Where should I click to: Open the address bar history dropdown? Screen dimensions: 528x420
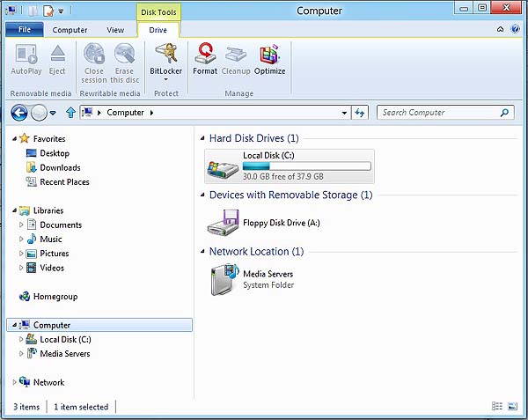click(x=343, y=113)
